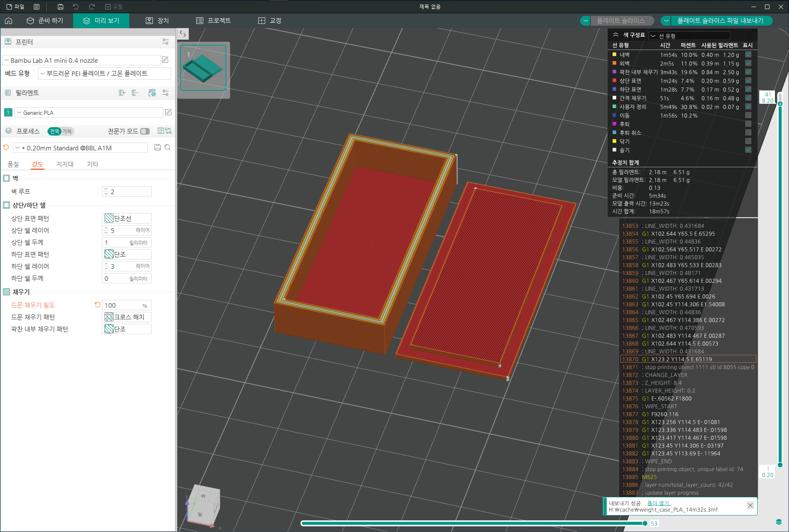Open filament settings slider icon
Viewport: 789px width, 532px height.
tap(165, 93)
